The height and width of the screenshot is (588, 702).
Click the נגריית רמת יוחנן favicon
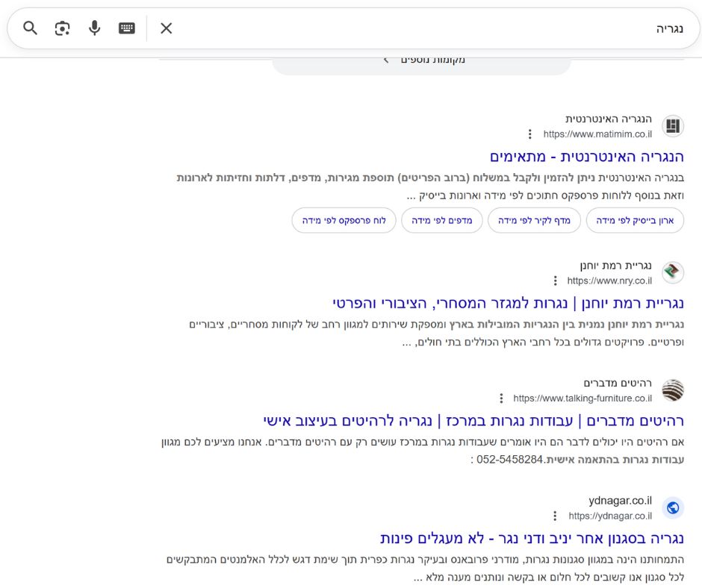673,272
